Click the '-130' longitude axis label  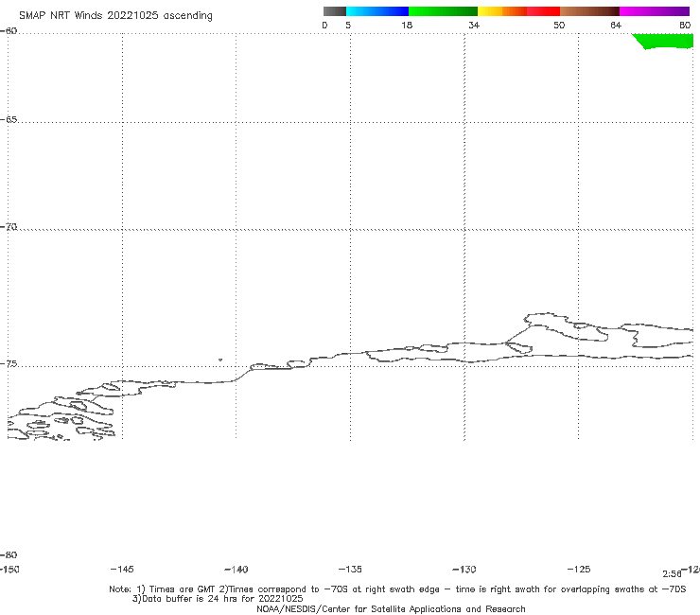click(x=464, y=570)
